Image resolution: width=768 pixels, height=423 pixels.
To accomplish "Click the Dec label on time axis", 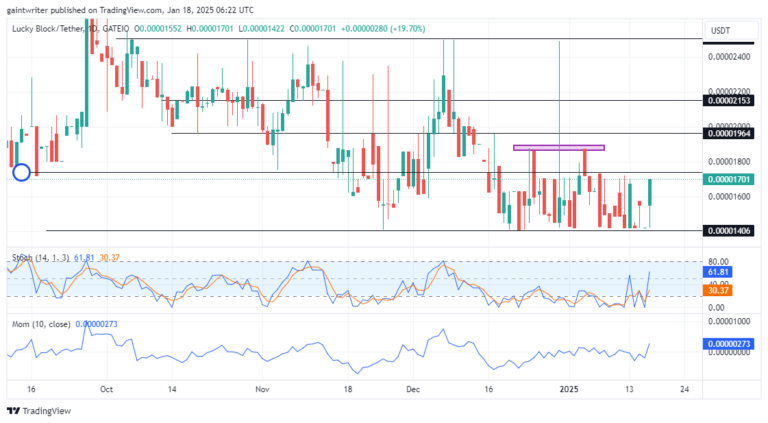I will tap(413, 389).
